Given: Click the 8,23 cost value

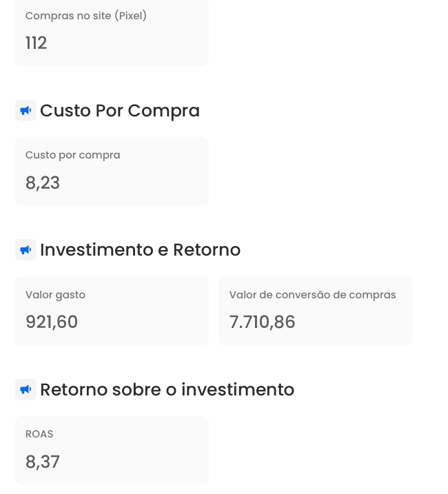Looking at the screenshot, I should coord(43,183).
